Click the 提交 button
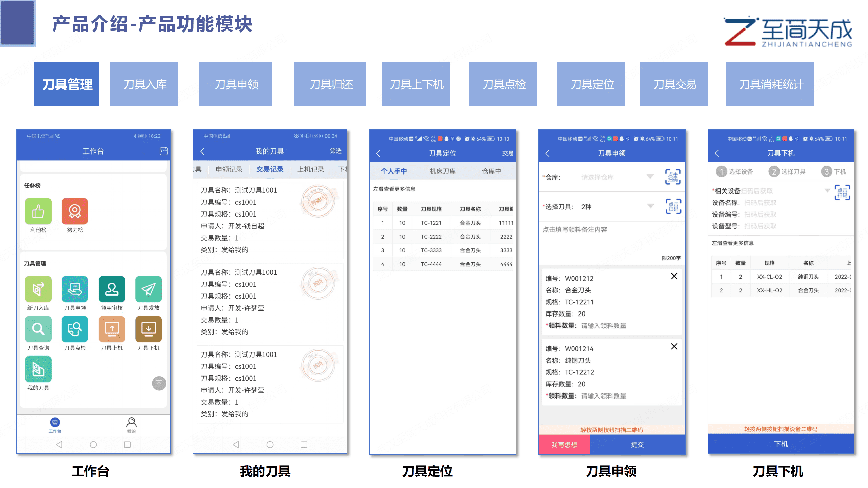Image resolution: width=868 pixels, height=488 pixels. coord(637,445)
